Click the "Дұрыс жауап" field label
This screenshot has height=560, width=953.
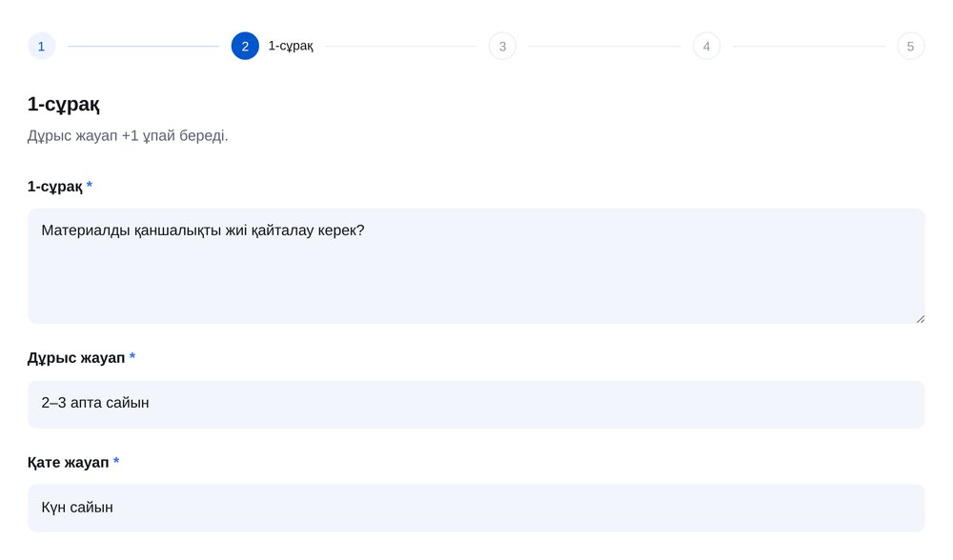tap(76, 358)
